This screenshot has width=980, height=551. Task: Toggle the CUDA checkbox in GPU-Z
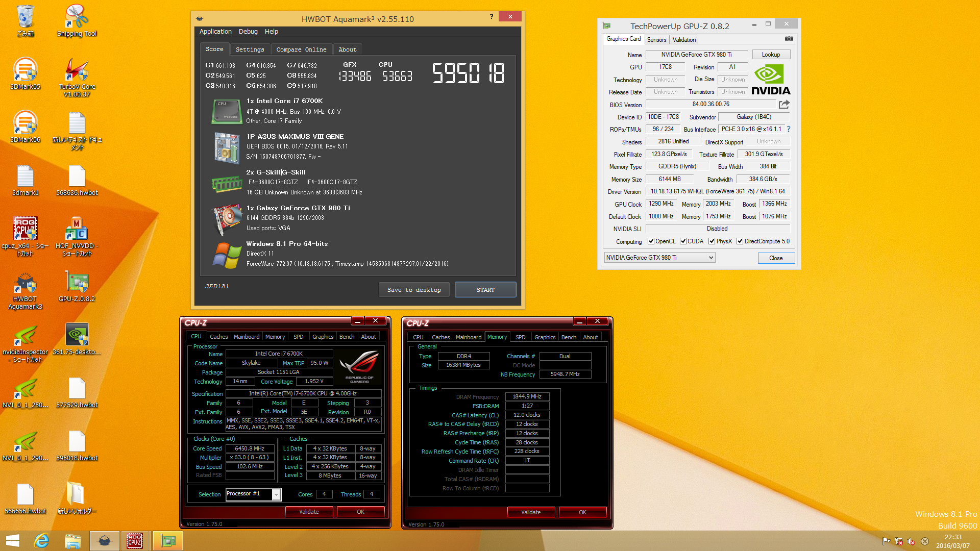pos(683,241)
